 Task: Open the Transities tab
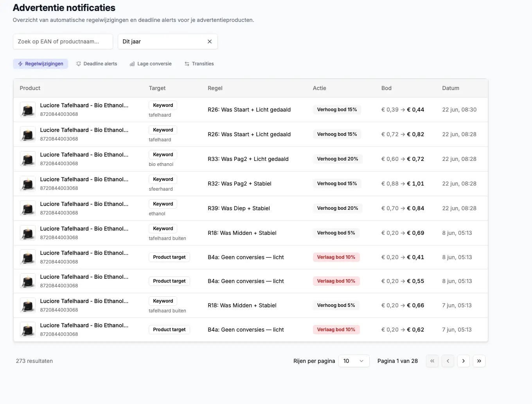pyautogui.click(x=199, y=64)
